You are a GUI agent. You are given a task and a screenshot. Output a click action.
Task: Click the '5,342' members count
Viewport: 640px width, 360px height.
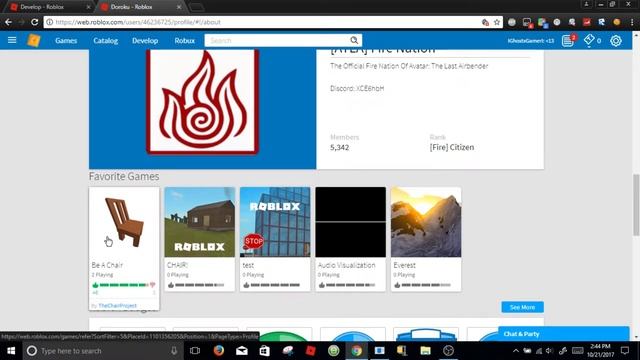(340, 147)
